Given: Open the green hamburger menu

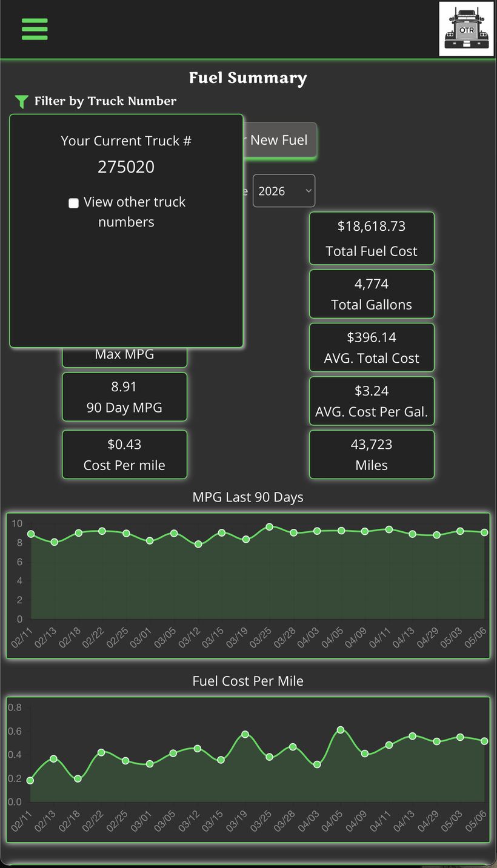Looking at the screenshot, I should 35,29.
